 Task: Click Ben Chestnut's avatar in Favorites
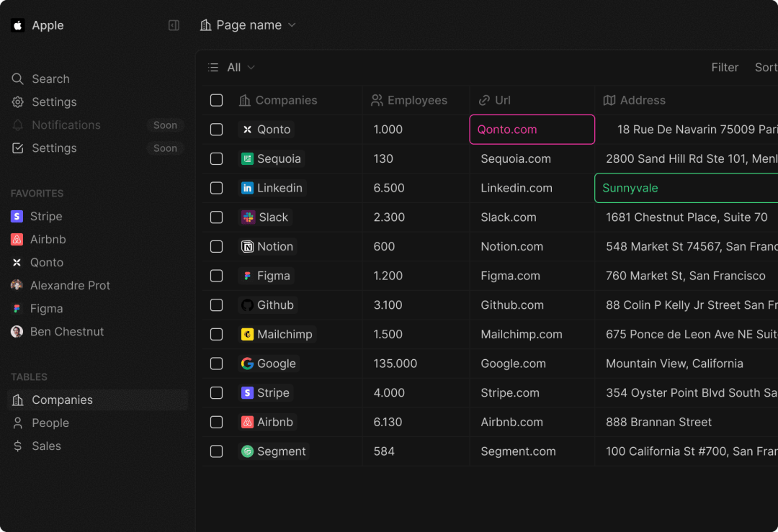click(17, 332)
